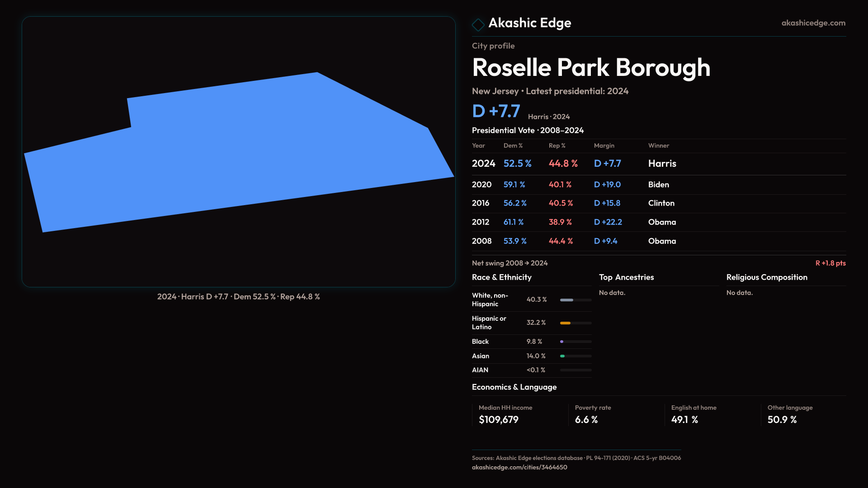Viewport: 868px width, 488px height.
Task: Click the Asian green percentage bar
Action: click(563, 356)
